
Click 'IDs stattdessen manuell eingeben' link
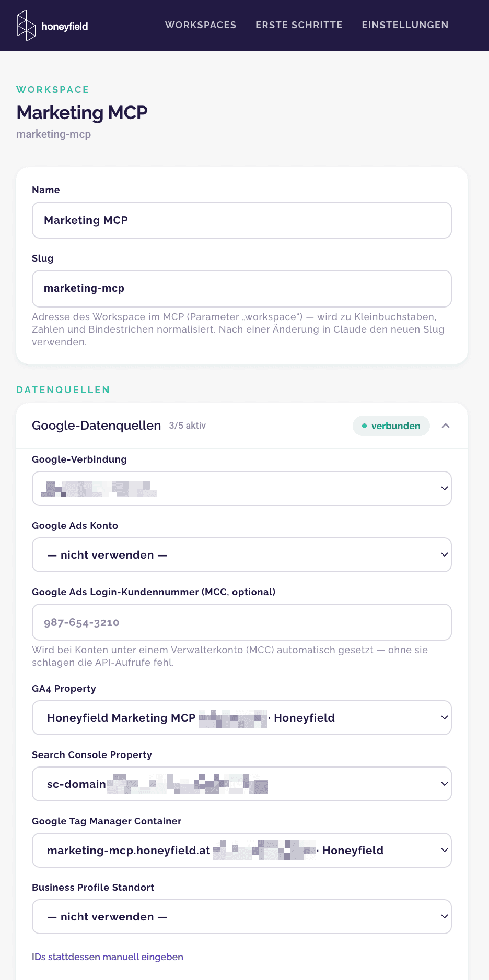[108, 957]
